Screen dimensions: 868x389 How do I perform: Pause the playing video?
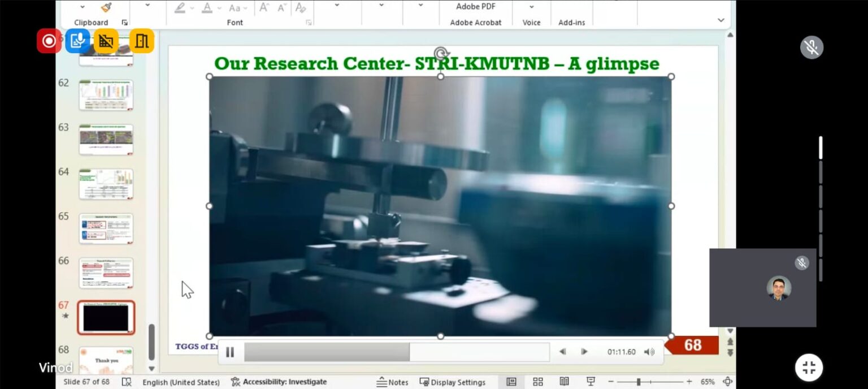pos(230,352)
